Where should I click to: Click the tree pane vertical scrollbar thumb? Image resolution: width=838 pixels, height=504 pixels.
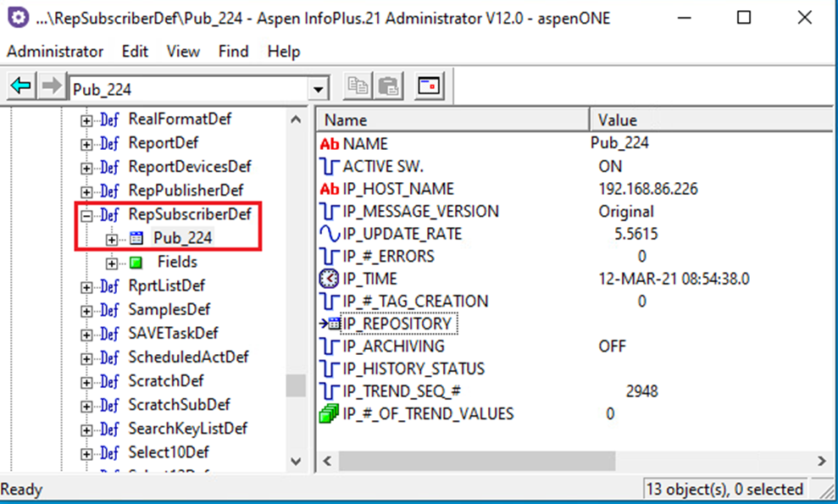296,385
